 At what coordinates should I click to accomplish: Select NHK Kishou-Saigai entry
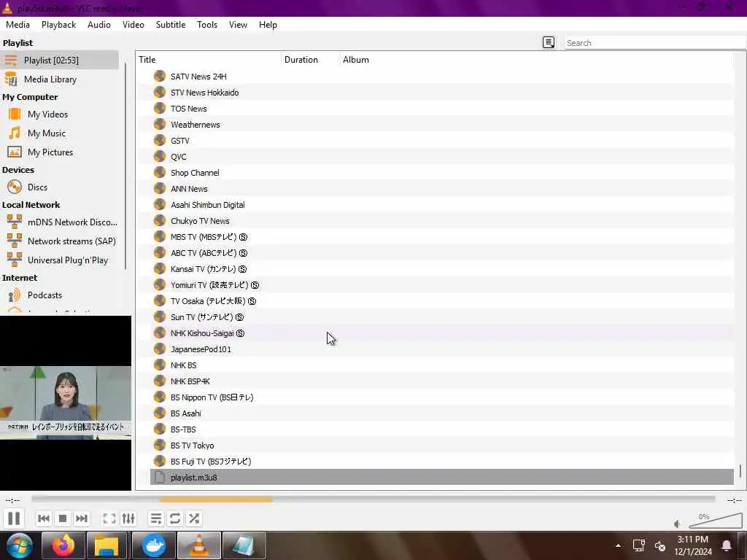click(x=441, y=332)
